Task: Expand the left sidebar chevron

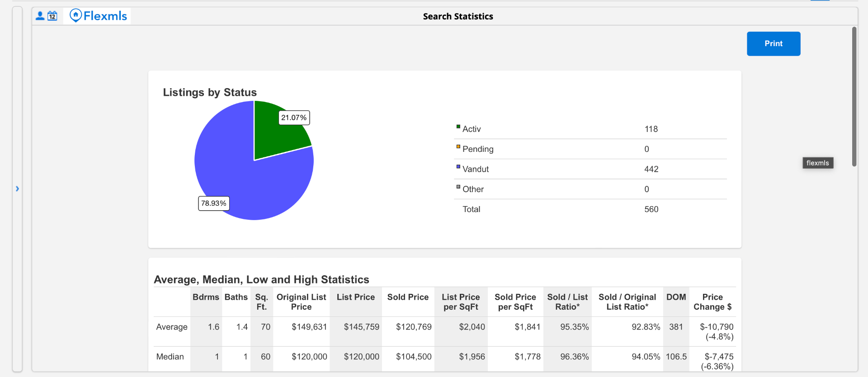Action: [17, 188]
